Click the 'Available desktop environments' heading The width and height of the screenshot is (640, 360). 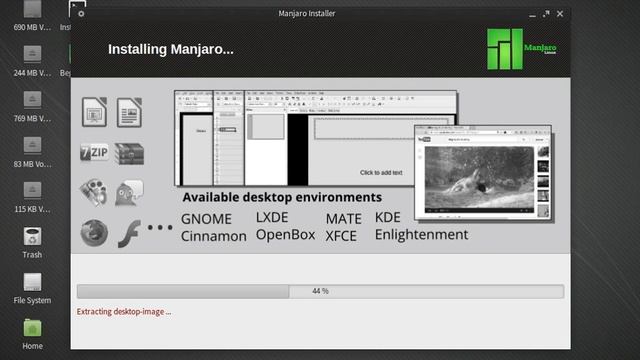point(282,197)
